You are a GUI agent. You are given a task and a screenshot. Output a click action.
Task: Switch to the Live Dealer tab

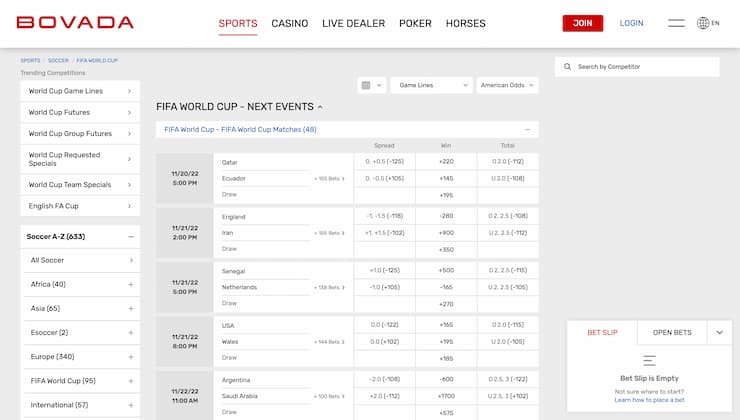[x=353, y=24]
